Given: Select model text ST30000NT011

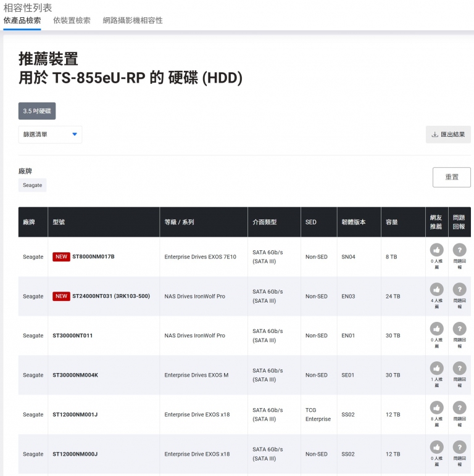Looking at the screenshot, I should (x=73, y=335).
